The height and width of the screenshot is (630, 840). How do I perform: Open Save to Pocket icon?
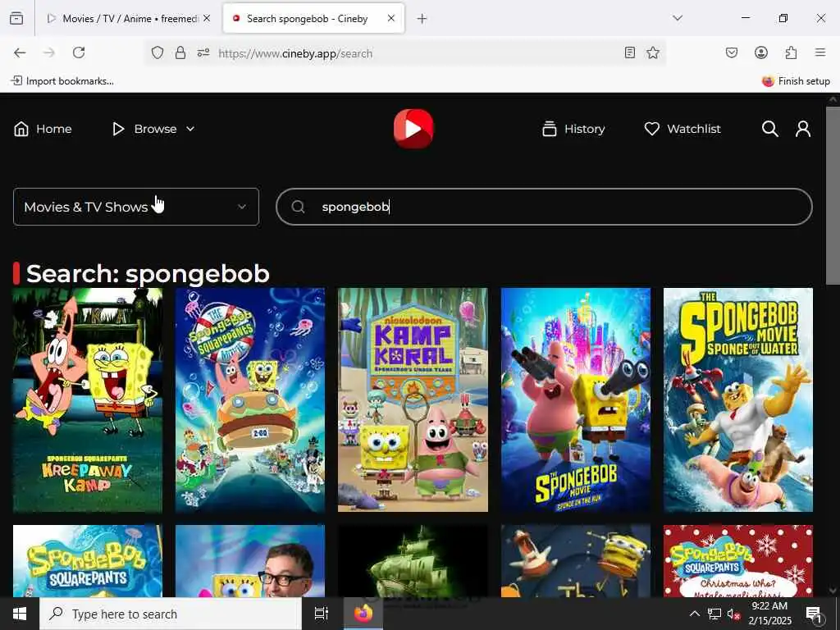coord(731,52)
